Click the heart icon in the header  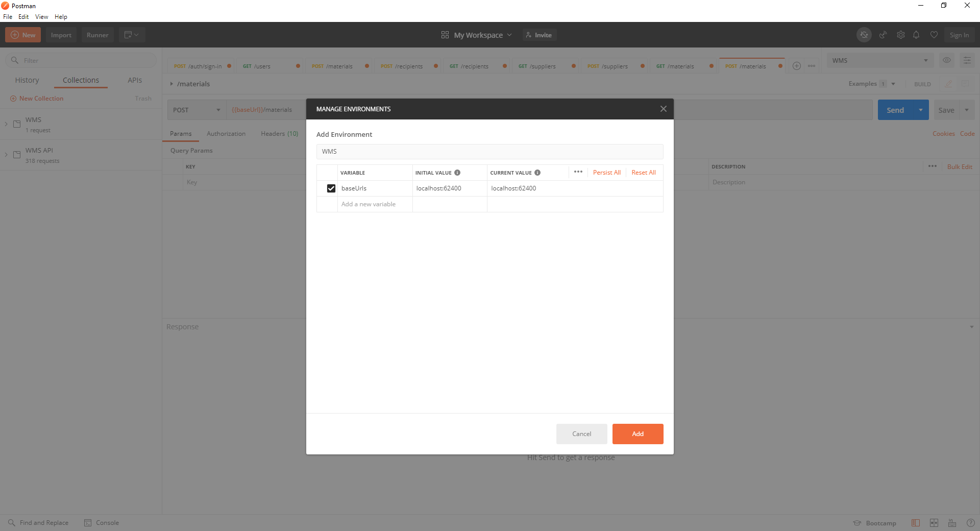pos(934,35)
